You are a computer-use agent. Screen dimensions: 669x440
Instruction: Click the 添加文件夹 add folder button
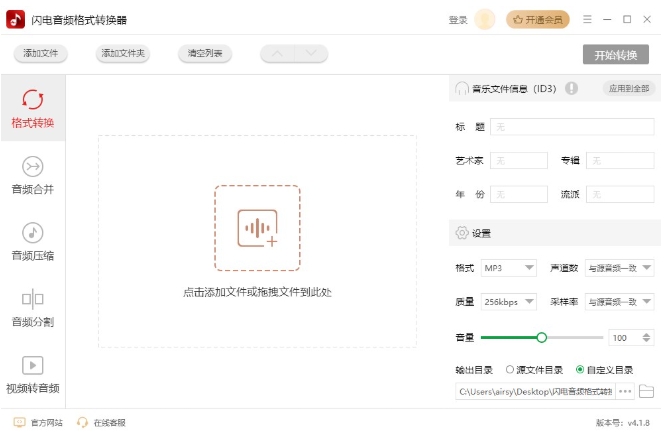(x=123, y=54)
